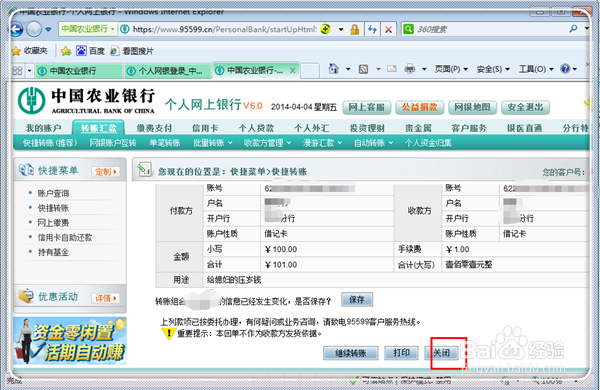This screenshot has width=600, height=390.
Task: Expand the 收款方管理 dropdown
Action: pyautogui.click(x=267, y=143)
